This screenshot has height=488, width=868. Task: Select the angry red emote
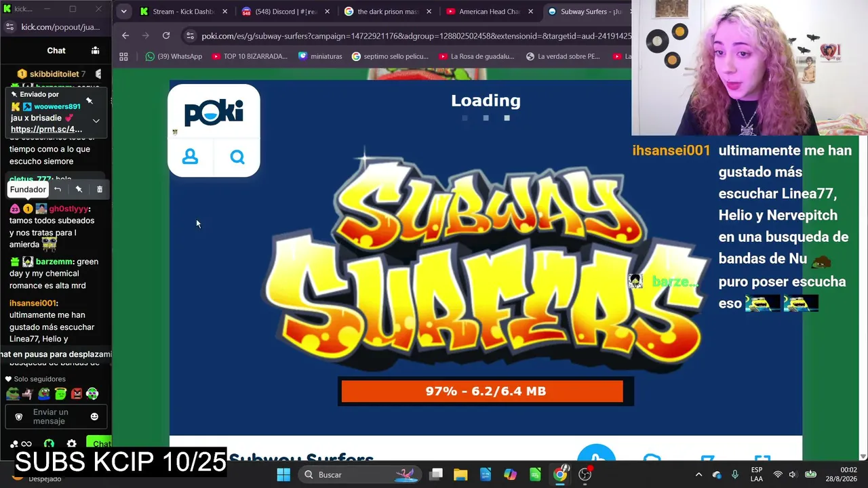[x=77, y=393]
